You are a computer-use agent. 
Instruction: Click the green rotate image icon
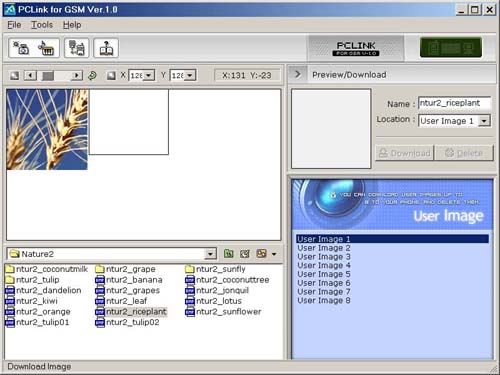pos(92,76)
